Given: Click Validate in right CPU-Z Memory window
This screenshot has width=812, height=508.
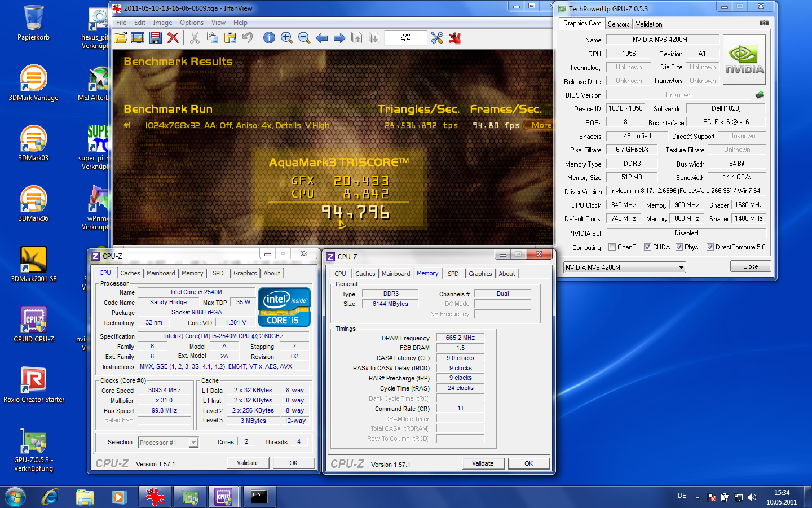Looking at the screenshot, I should click(483, 463).
